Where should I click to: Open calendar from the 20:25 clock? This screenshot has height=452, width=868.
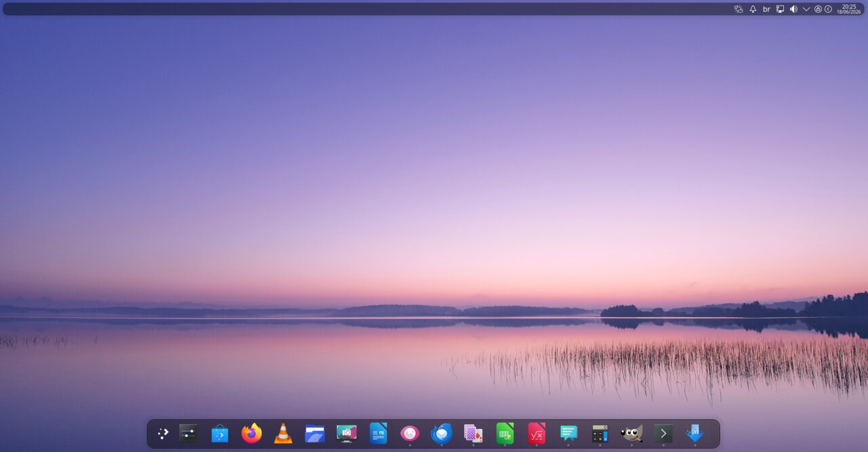(x=848, y=9)
